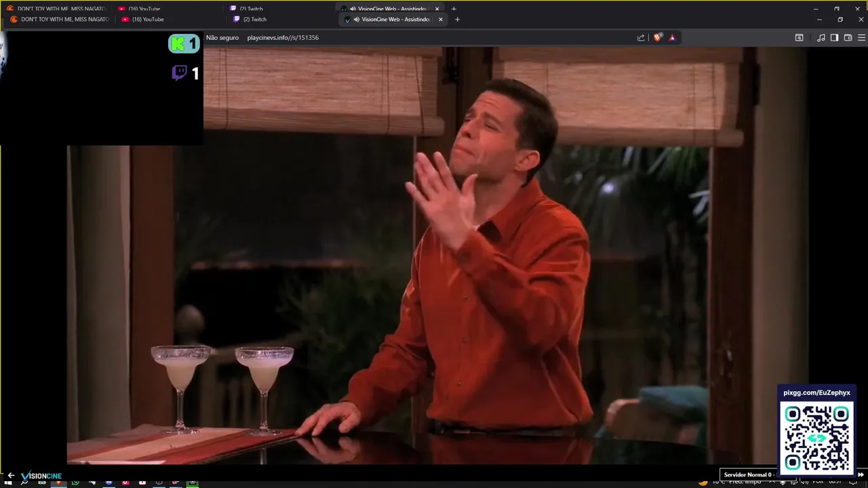This screenshot has height=488, width=868.
Task: Open the Brave main menu hamburger icon
Action: 861,38
